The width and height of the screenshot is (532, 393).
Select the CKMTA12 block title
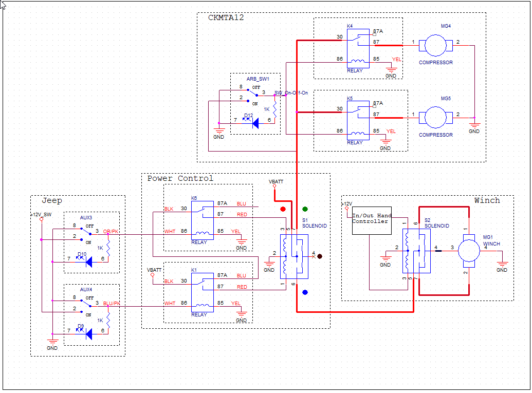[x=226, y=17]
